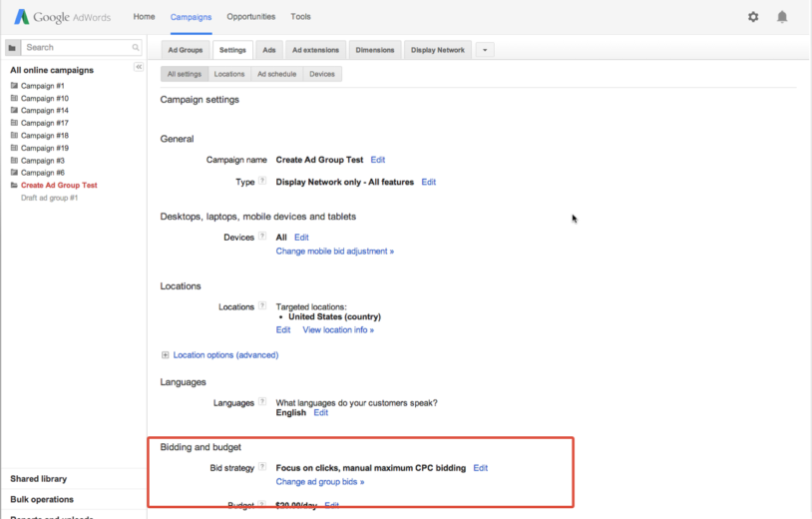Select the Devices subtab
Viewport: 812px width, 519px height.
point(322,74)
